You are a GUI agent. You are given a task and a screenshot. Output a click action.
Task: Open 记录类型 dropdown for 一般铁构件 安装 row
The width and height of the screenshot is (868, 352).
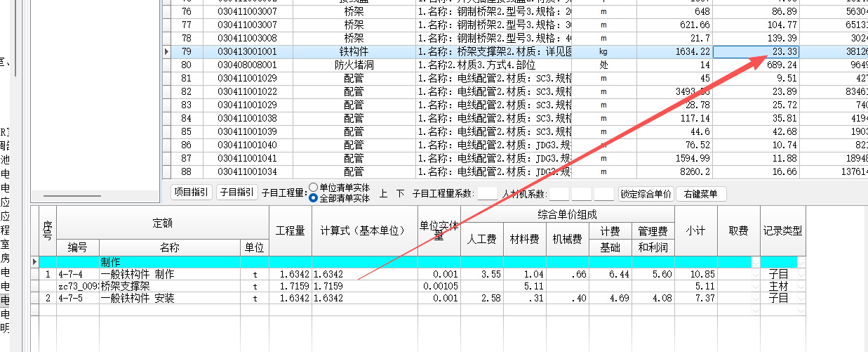click(801, 299)
